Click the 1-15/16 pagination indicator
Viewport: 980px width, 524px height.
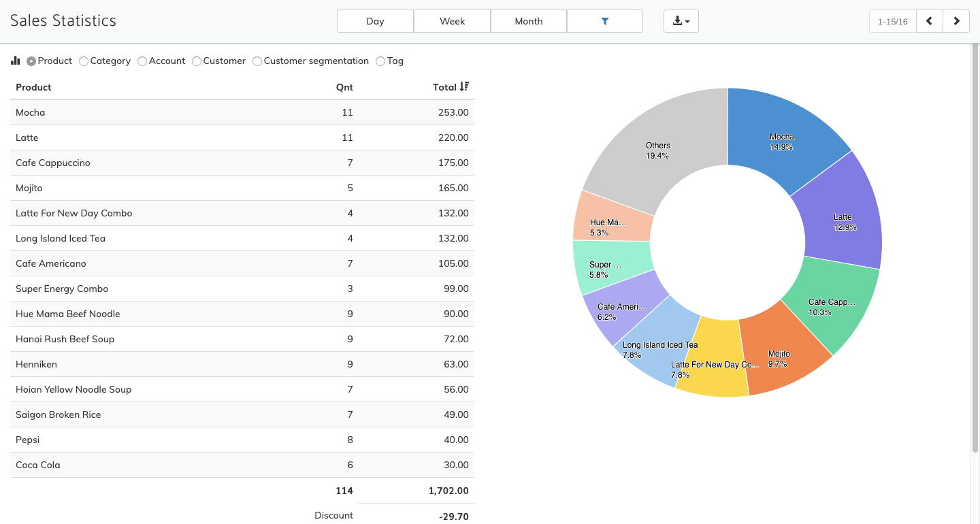(893, 21)
